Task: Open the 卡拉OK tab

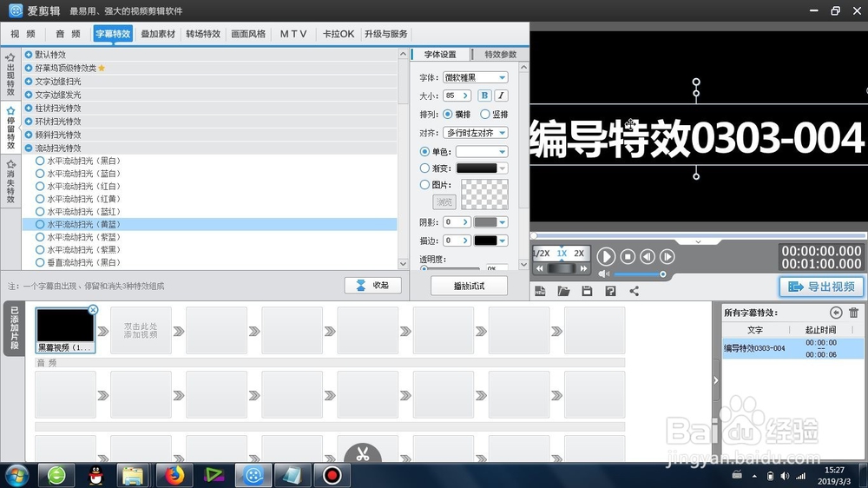Action: tap(339, 34)
